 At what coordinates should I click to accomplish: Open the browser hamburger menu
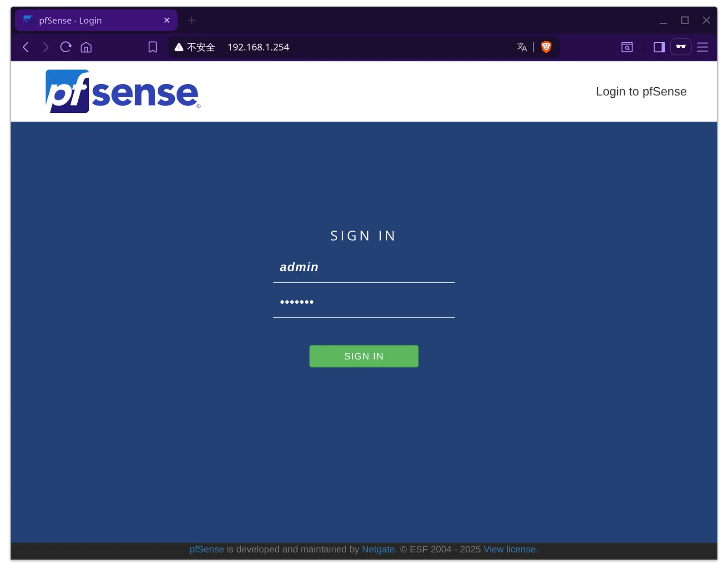point(703,47)
